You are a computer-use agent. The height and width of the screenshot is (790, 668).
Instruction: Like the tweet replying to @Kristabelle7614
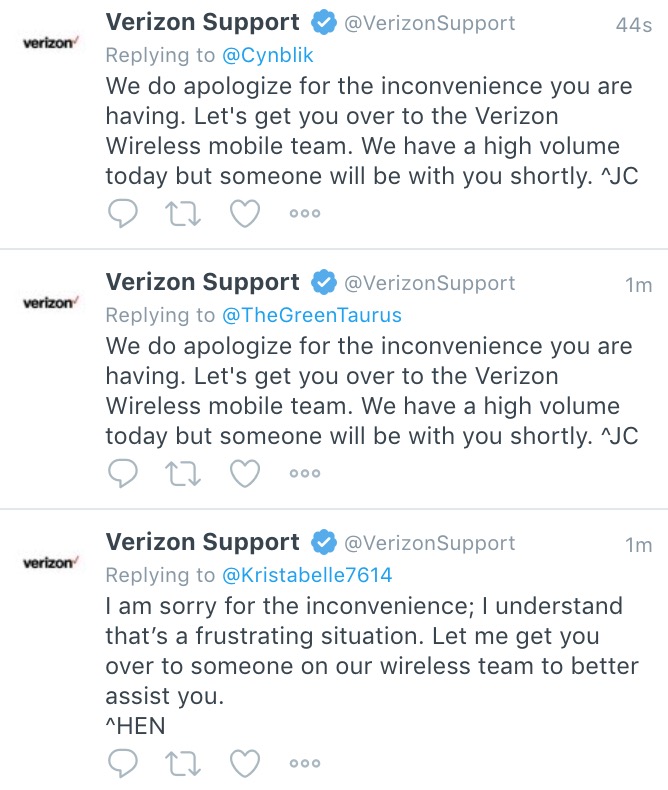[x=245, y=762]
